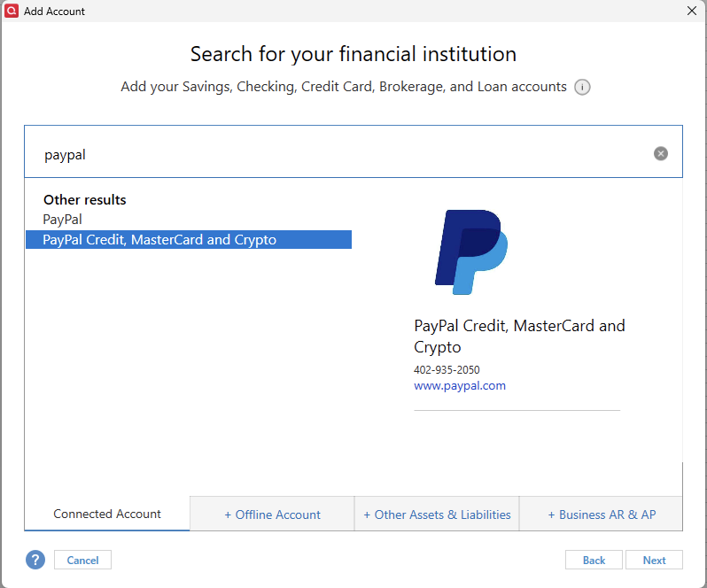The height and width of the screenshot is (588, 707).
Task: Close the Add Account dialog
Action: click(x=692, y=11)
